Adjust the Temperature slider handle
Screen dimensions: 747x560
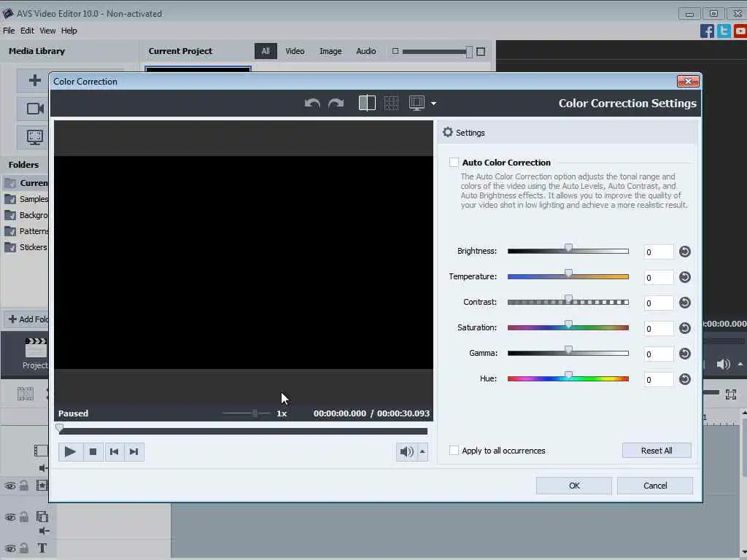(x=568, y=273)
